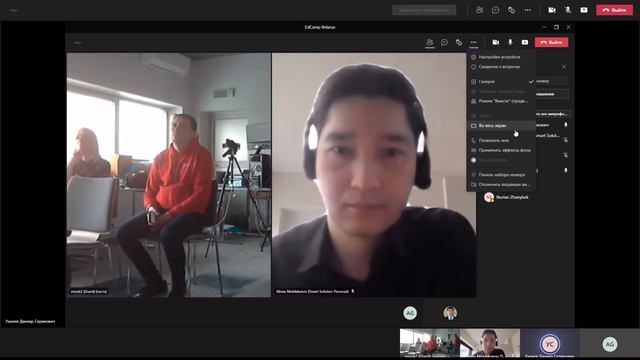Click Share invitation button in participants panel
Viewport: 640px width, 360px height.
point(552,94)
